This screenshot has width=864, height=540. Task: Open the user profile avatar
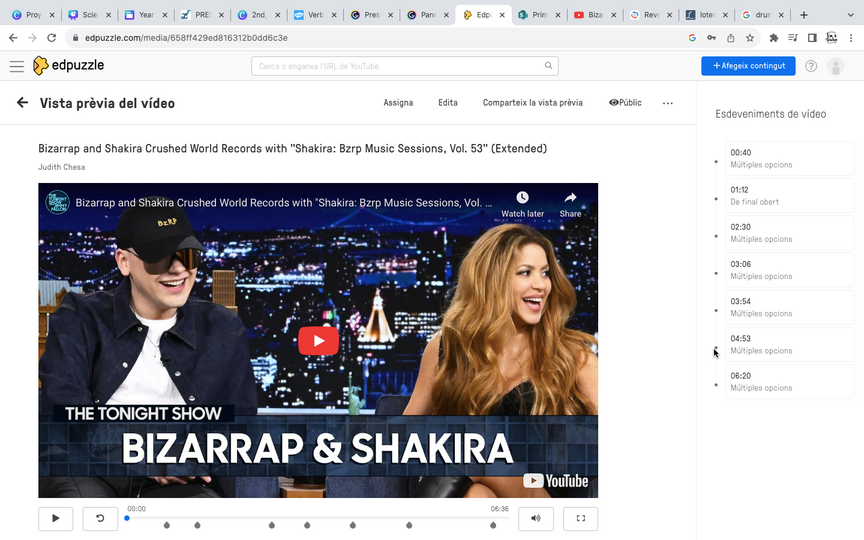[835, 66]
